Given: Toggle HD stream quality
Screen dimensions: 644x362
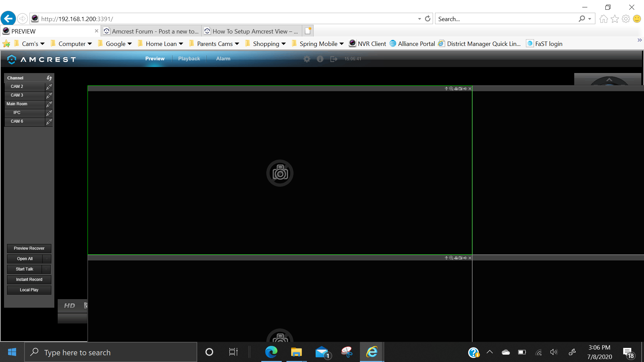Looking at the screenshot, I should [x=70, y=306].
